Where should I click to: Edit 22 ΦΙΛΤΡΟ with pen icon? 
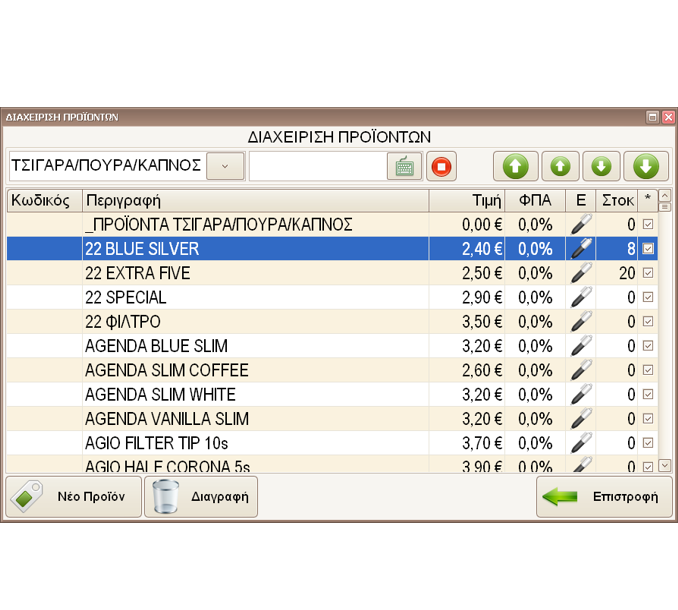[x=581, y=321]
